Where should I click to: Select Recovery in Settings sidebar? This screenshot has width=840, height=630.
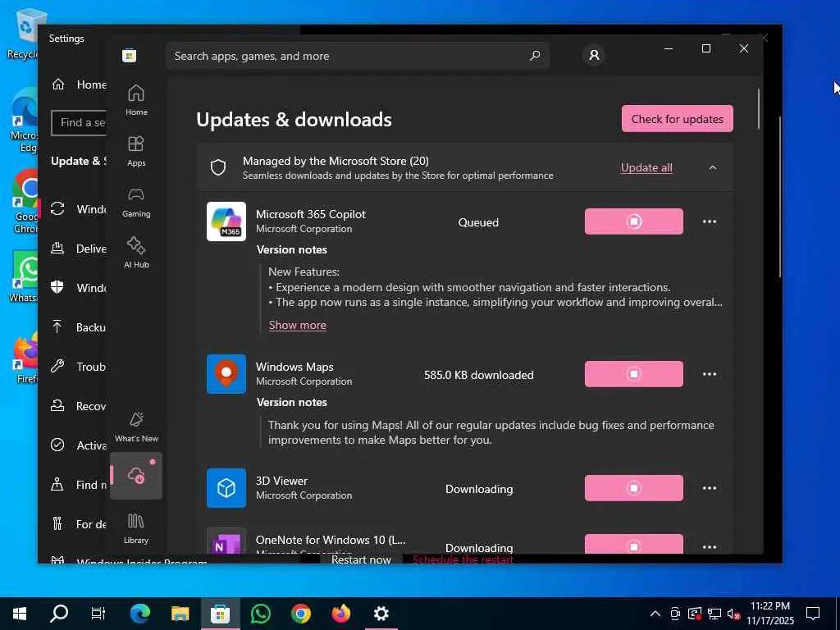tap(78, 406)
